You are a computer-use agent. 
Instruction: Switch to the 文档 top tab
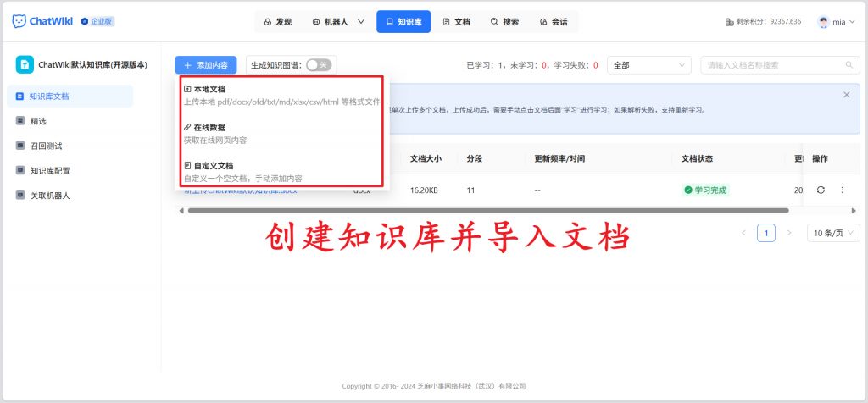coord(456,21)
